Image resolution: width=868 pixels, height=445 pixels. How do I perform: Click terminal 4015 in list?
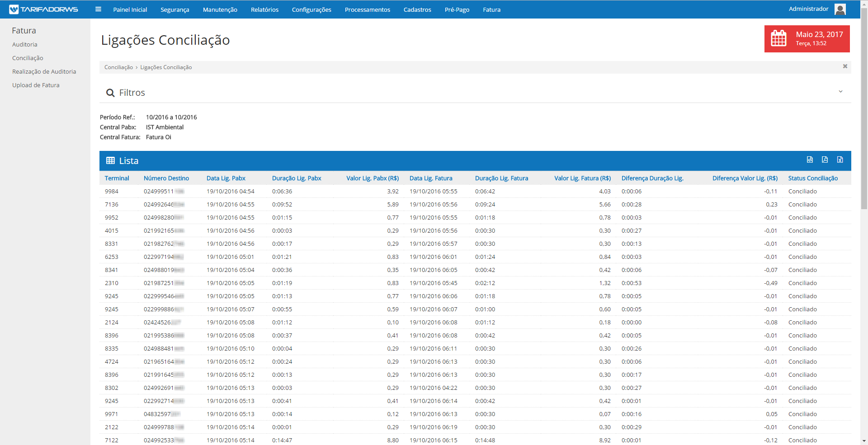click(x=111, y=230)
